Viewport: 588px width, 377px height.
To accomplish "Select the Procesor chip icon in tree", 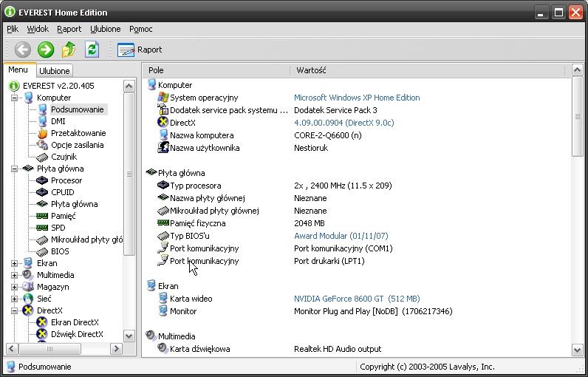I will click(x=42, y=180).
